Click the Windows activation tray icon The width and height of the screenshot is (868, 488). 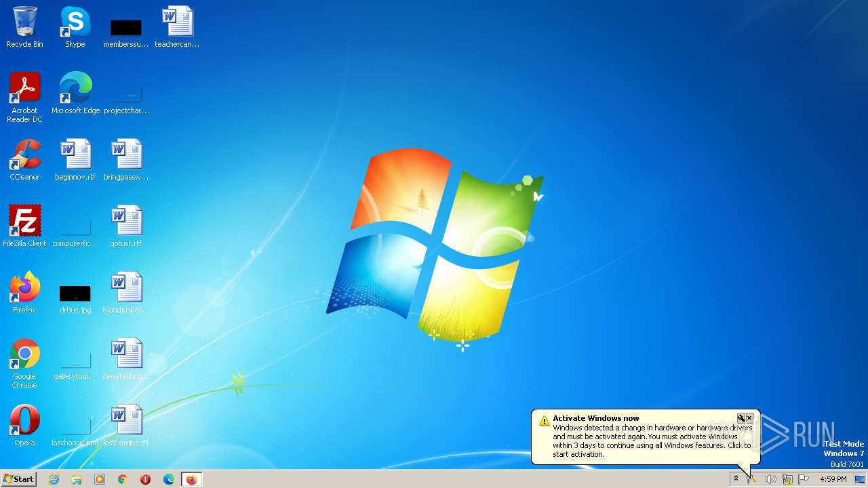point(752,479)
